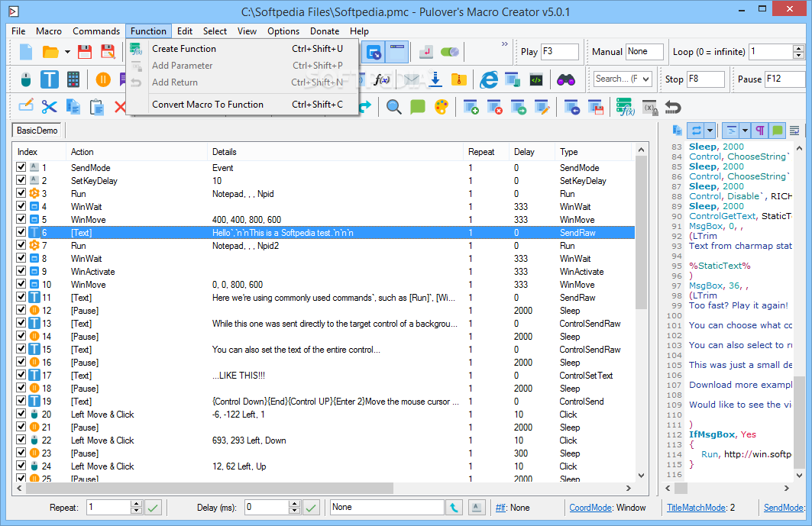Uncheck the checkbox for row 3 Run
The height and width of the screenshot is (526, 812).
pyautogui.click(x=21, y=193)
